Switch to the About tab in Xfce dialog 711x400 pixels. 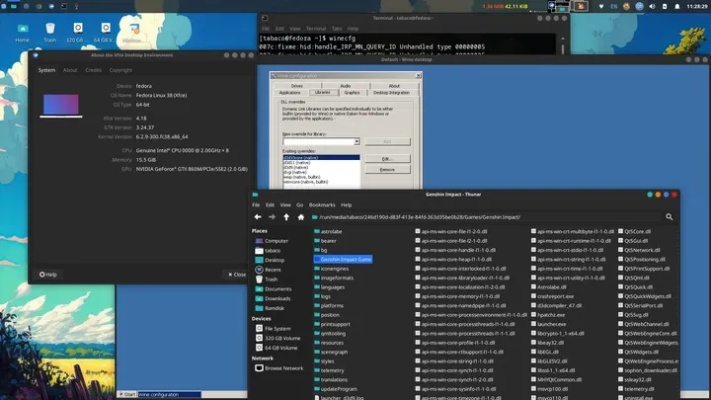(70, 70)
